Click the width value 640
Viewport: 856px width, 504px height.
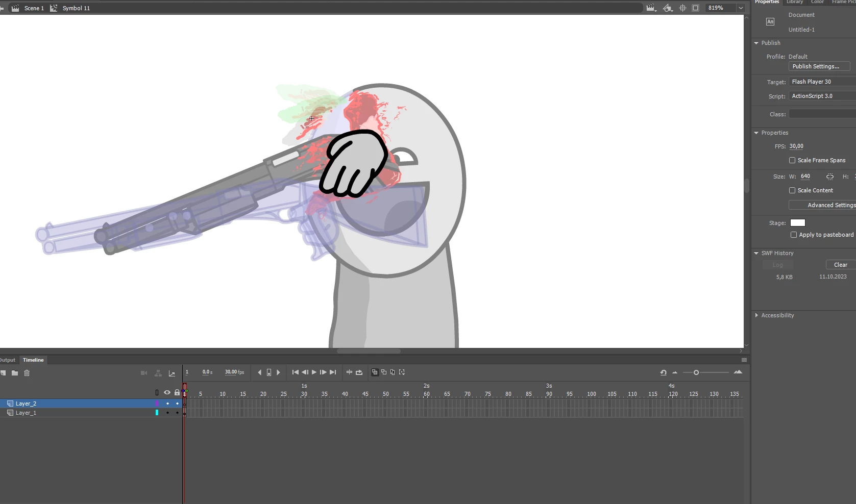[x=805, y=177]
